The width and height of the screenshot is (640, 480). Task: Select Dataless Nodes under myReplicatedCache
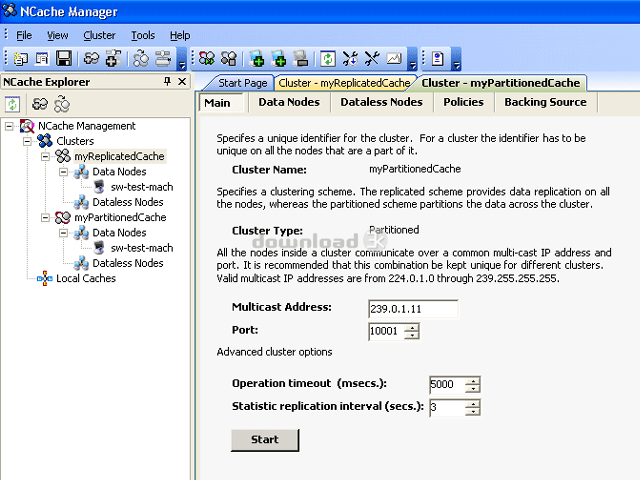click(128, 202)
